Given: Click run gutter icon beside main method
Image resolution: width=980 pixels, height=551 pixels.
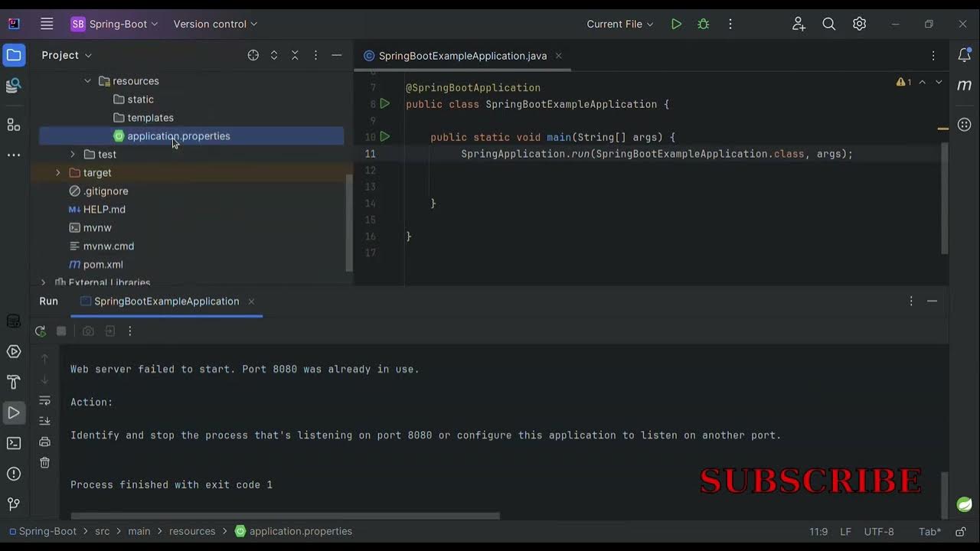Looking at the screenshot, I should 385,137.
